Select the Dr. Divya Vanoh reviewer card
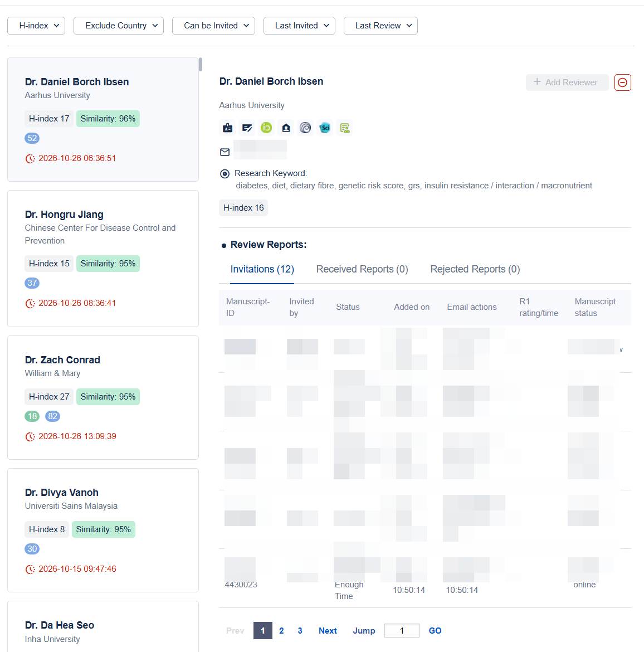This screenshot has height=652, width=644. pos(103,530)
